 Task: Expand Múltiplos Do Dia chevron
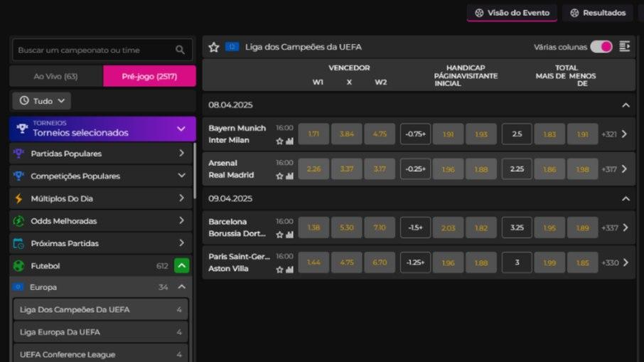(x=181, y=198)
